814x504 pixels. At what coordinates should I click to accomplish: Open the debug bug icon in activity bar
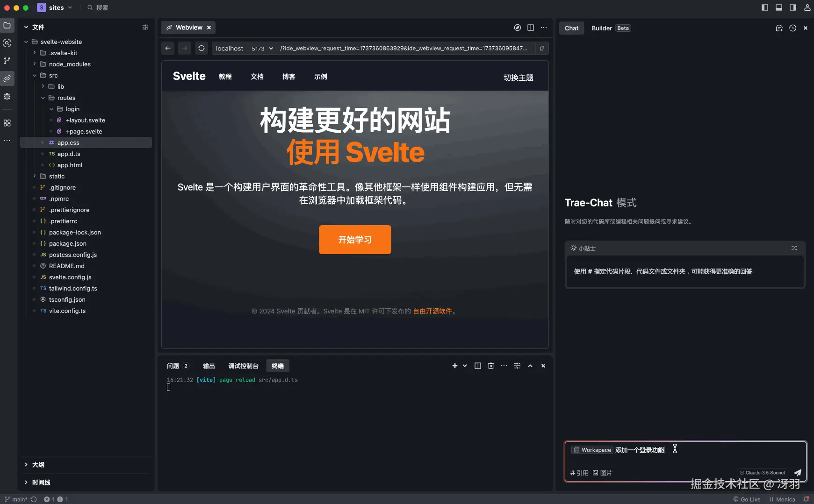pos(7,96)
